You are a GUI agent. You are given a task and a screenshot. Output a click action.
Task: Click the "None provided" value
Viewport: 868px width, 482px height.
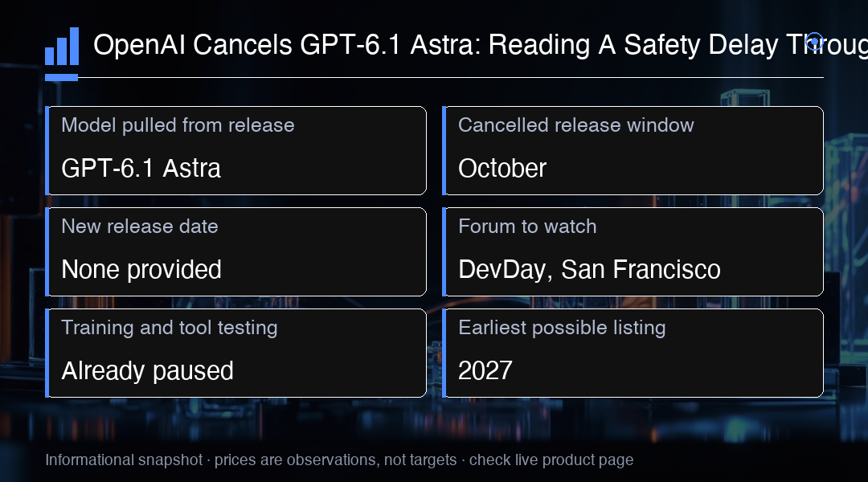tap(141, 269)
